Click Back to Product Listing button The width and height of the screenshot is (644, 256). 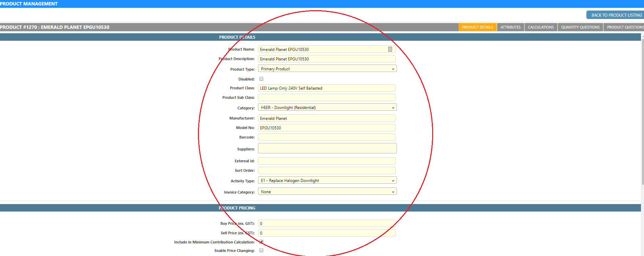[616, 15]
